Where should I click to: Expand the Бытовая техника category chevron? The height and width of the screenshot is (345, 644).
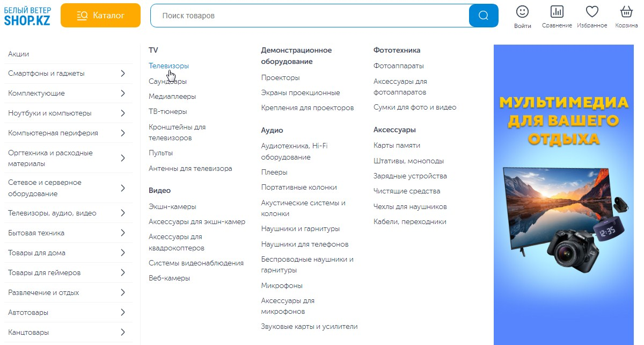click(123, 233)
